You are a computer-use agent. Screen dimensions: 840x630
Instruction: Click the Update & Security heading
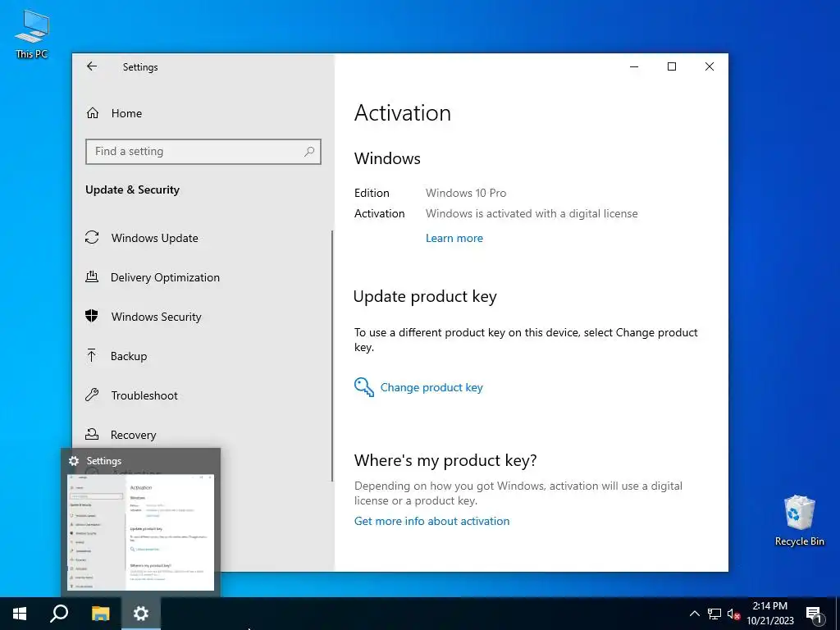click(132, 189)
